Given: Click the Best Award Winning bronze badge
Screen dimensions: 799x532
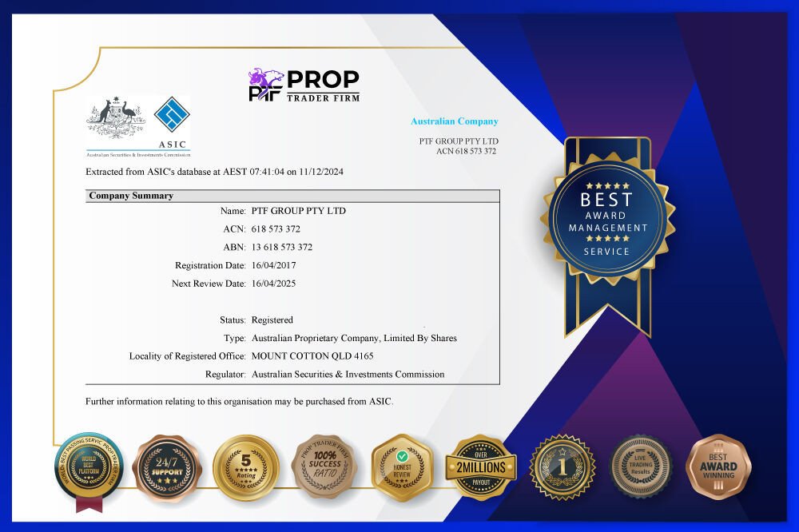Looking at the screenshot, I should click(718, 467).
